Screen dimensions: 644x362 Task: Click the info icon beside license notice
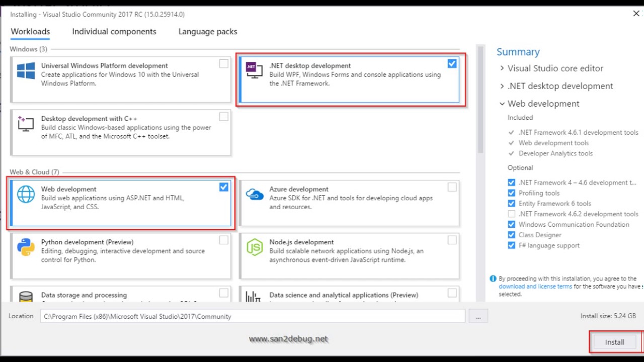click(x=493, y=279)
